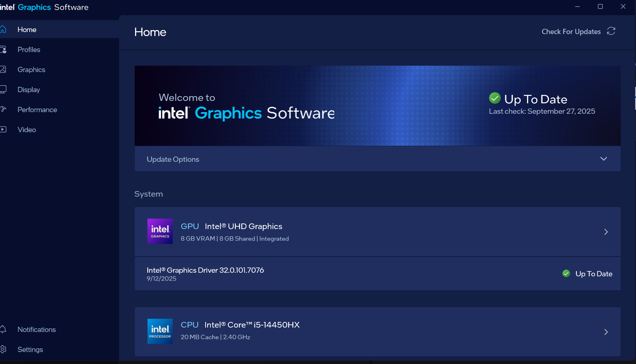Screen dimensions: 636x364
Task: Open the Home menu item
Action: (x=59, y=29)
